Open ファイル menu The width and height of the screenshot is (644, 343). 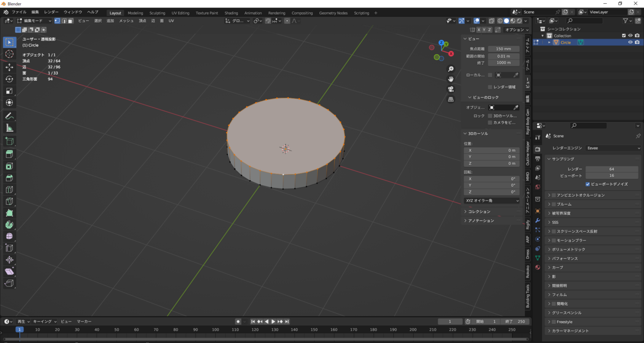[19, 12]
